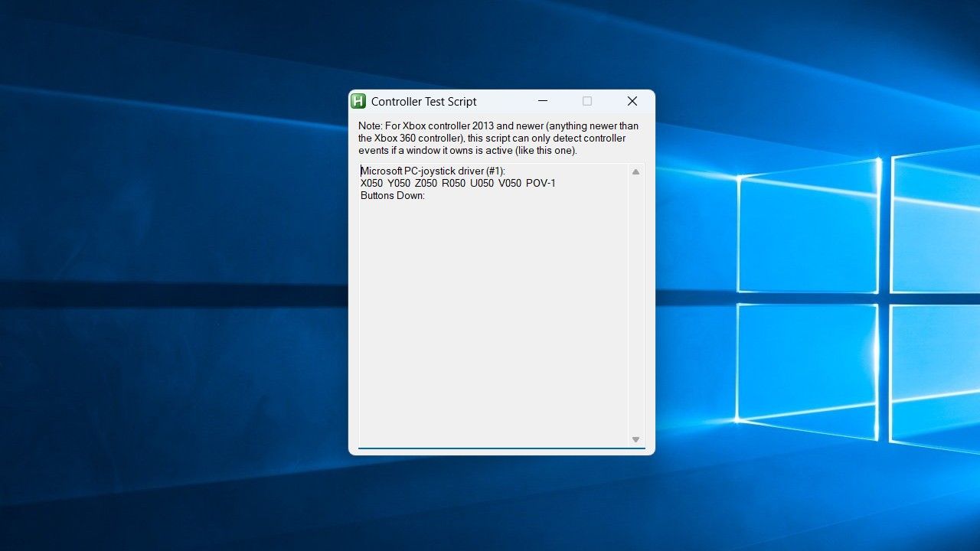Screen dimensions: 980x551
Task: Click the Y050 axis value
Action: [399, 184]
